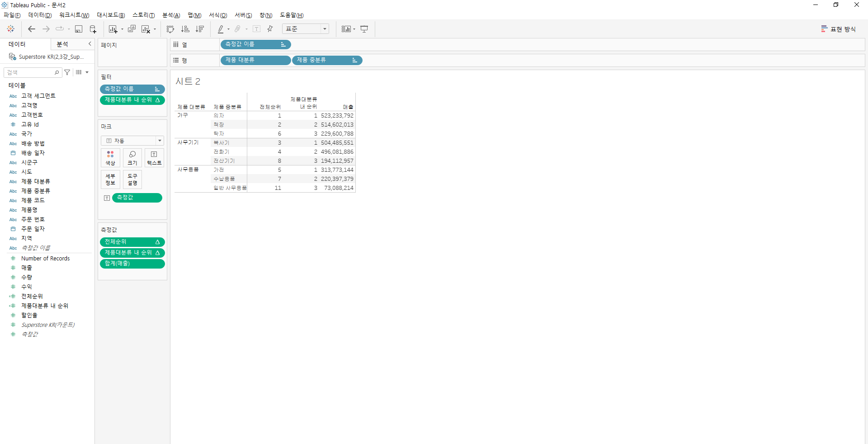868x444 pixels.
Task: Click the 합계(매출) pill in Measure Values
Action: point(132,264)
